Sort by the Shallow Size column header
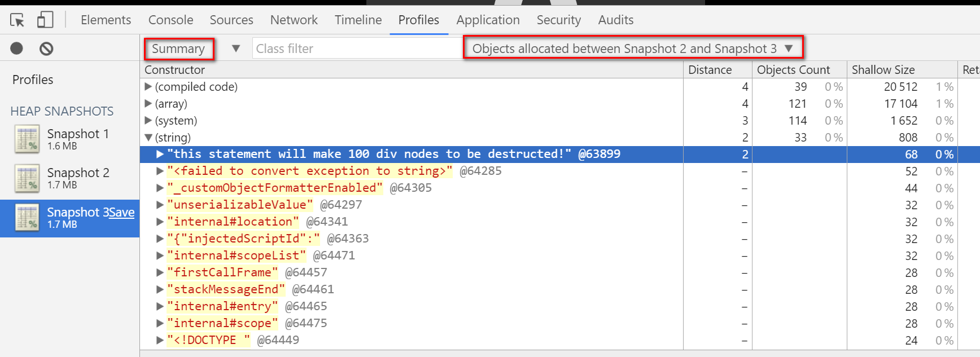Screen dimensions: 980x357 [883, 69]
